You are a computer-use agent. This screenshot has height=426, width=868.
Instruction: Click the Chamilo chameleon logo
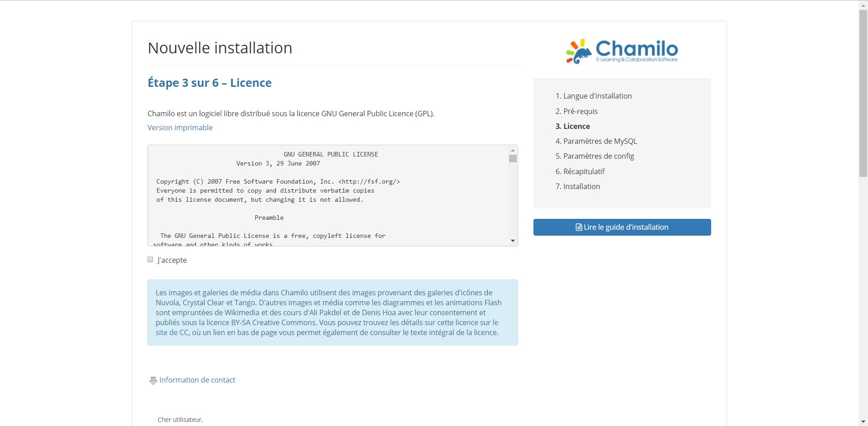pos(622,51)
